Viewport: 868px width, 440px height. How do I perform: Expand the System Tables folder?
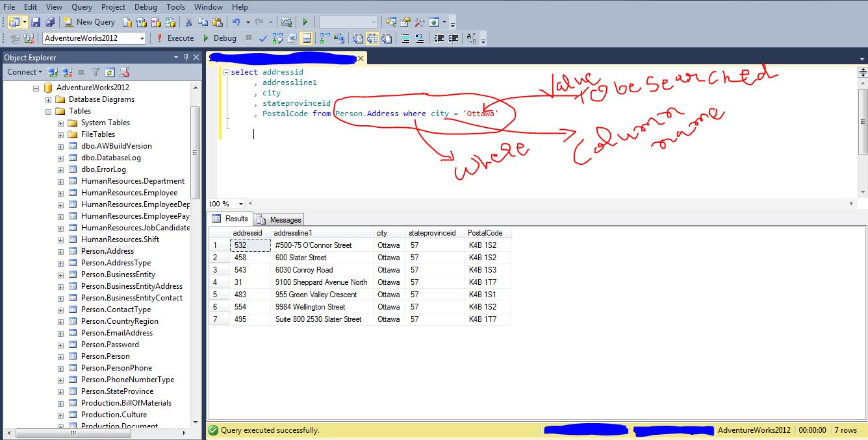(60, 123)
